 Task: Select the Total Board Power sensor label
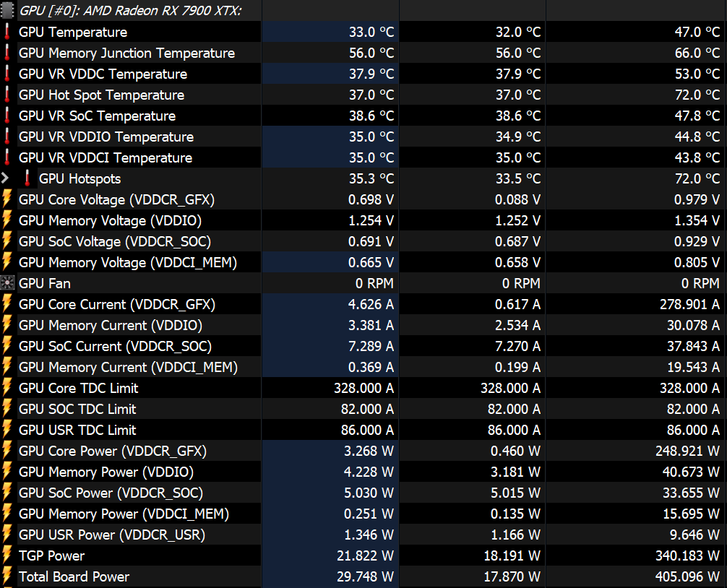(x=74, y=576)
